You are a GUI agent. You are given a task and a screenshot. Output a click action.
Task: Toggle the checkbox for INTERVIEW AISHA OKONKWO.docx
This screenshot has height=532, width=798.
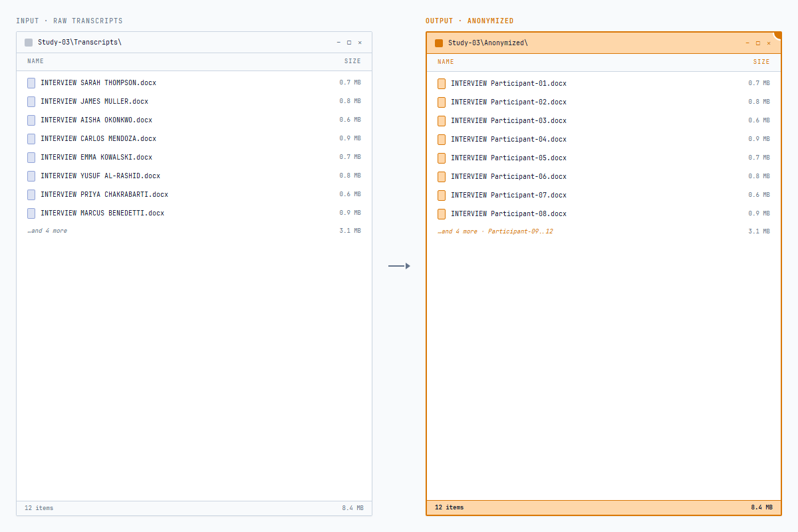tap(31, 120)
